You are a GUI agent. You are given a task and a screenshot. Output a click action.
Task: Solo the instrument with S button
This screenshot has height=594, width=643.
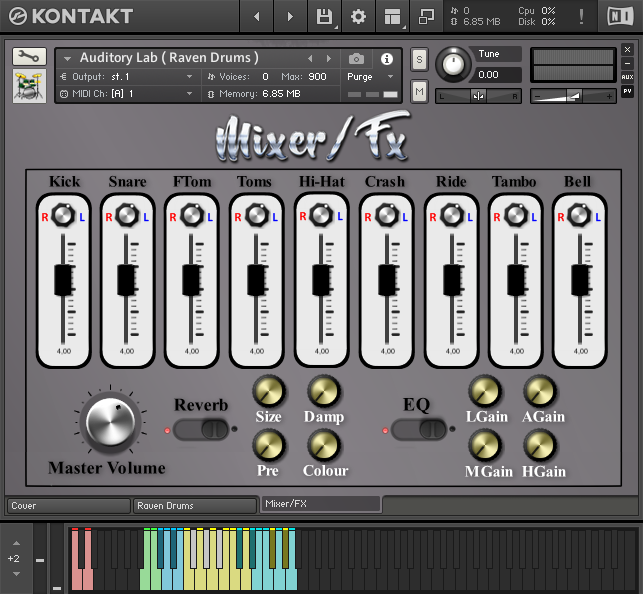click(419, 60)
